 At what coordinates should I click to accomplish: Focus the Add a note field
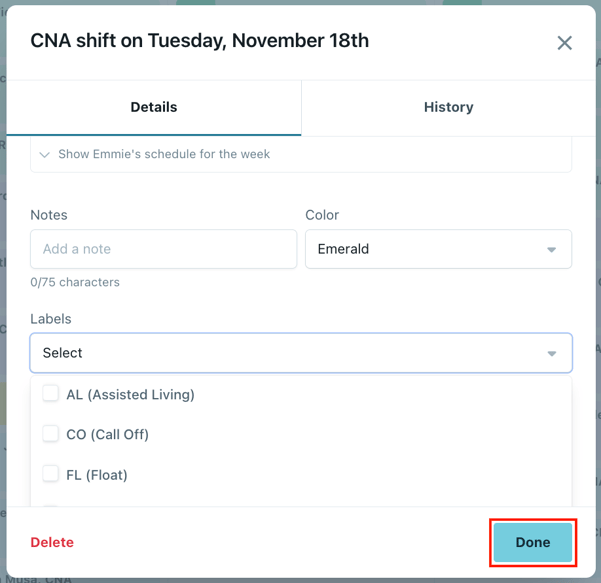[163, 249]
